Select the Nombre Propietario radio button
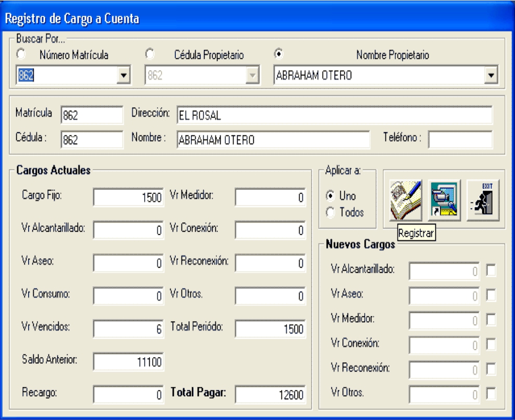This screenshot has width=515, height=420. [x=278, y=54]
